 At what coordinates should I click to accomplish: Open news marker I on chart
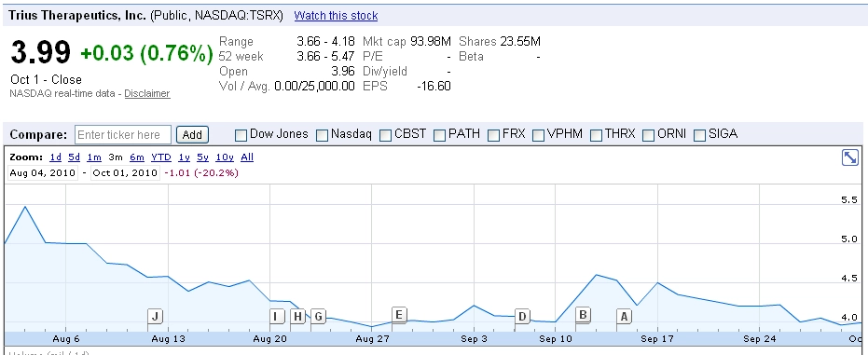pyautogui.click(x=277, y=317)
